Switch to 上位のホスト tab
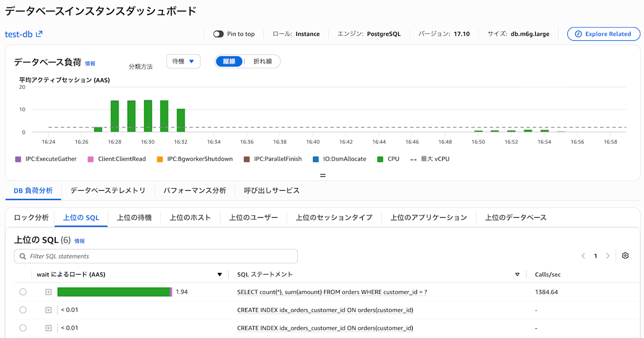 pyautogui.click(x=191, y=218)
